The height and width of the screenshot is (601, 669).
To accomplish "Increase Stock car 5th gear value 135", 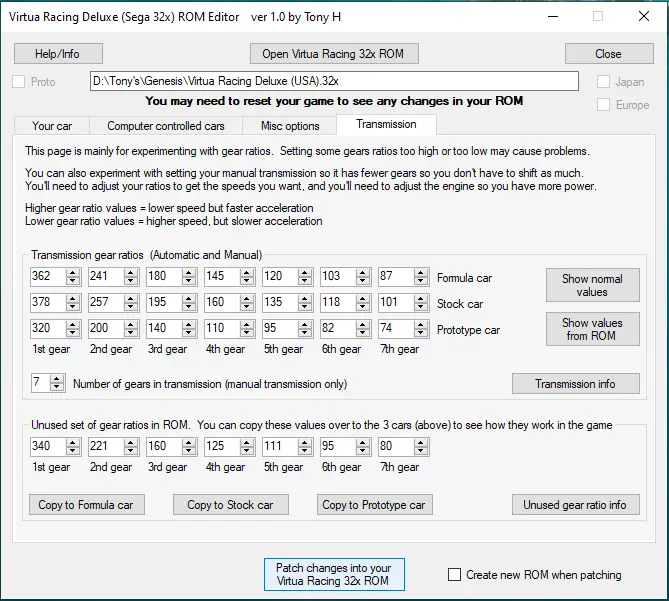I will pos(305,299).
